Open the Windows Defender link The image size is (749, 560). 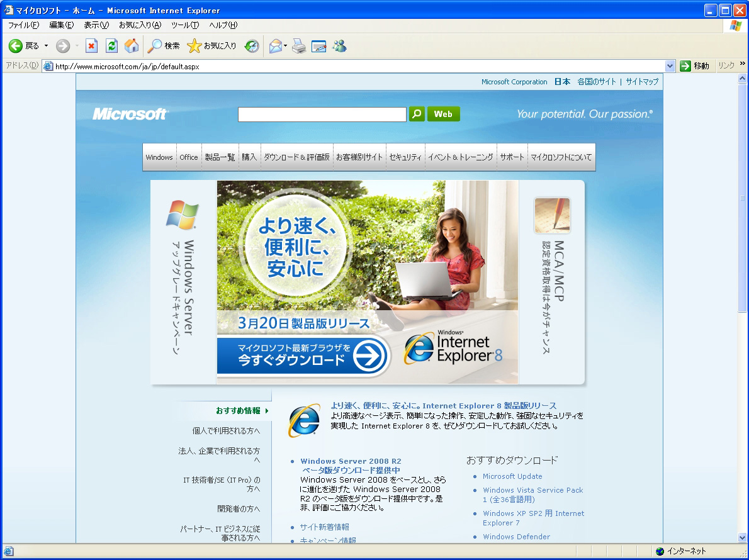pyautogui.click(x=516, y=537)
